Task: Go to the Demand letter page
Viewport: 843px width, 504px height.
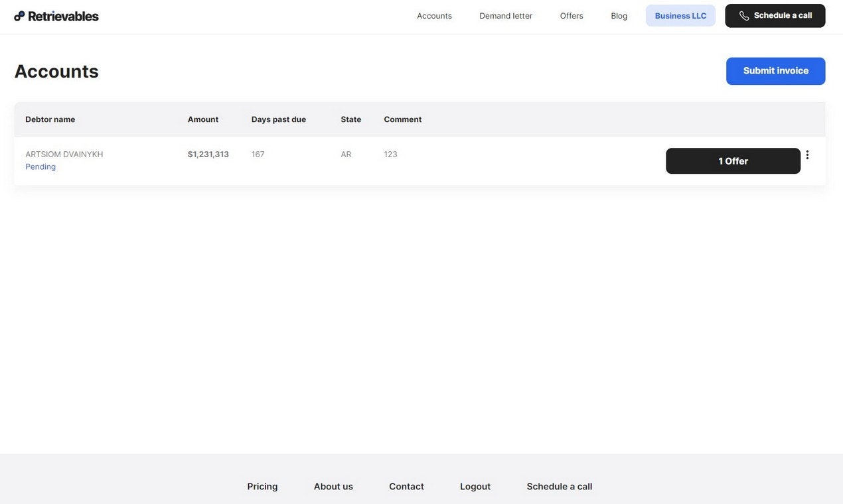Action: pos(506,16)
